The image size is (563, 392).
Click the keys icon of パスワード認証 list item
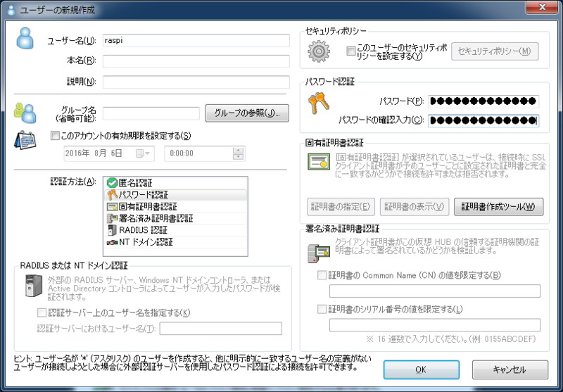(x=112, y=194)
